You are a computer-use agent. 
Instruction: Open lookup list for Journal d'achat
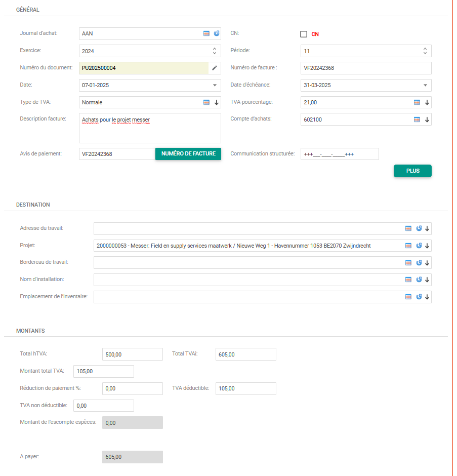(x=206, y=34)
